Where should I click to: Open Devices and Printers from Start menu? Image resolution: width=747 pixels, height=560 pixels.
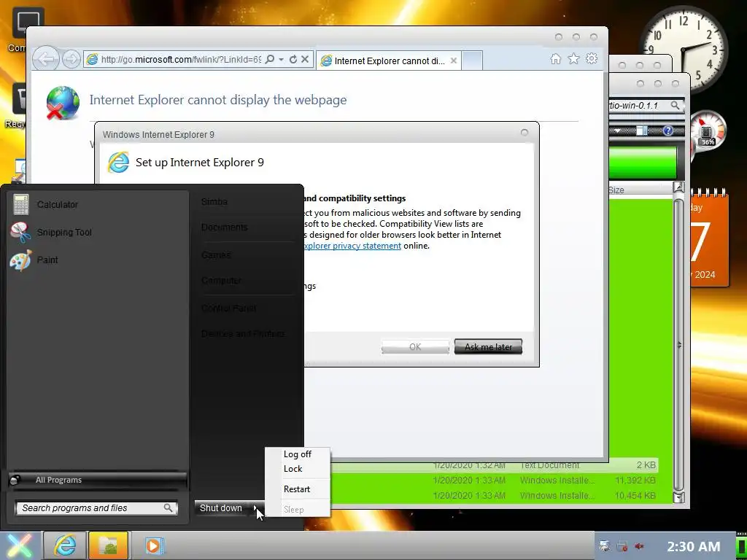point(248,333)
